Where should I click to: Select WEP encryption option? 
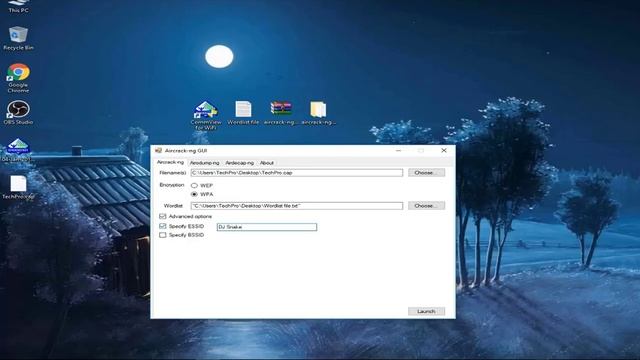point(194,185)
